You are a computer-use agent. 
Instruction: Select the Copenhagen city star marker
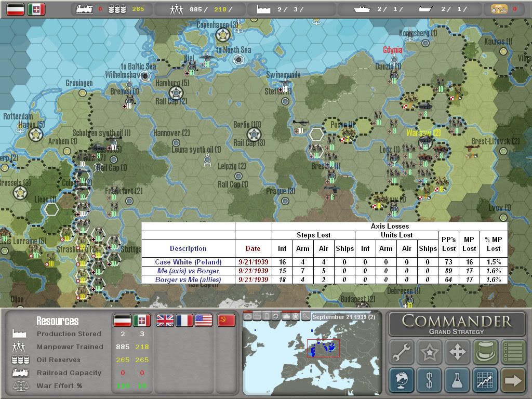point(223,34)
